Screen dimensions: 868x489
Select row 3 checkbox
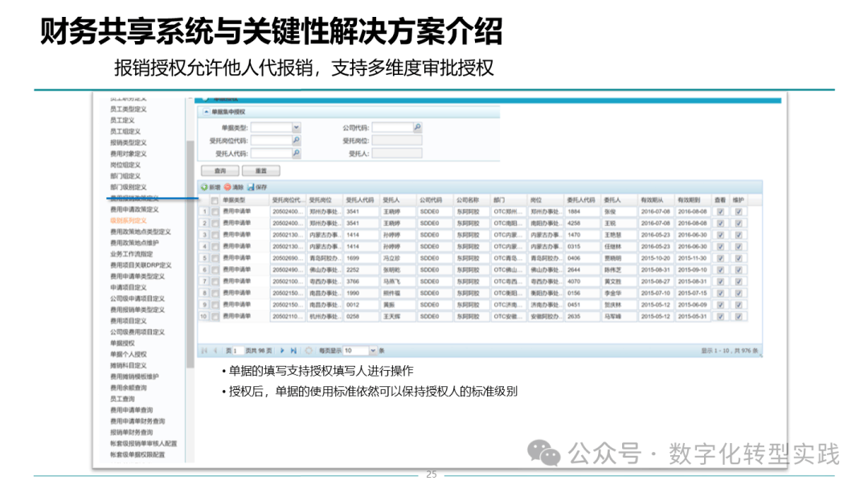click(215, 236)
